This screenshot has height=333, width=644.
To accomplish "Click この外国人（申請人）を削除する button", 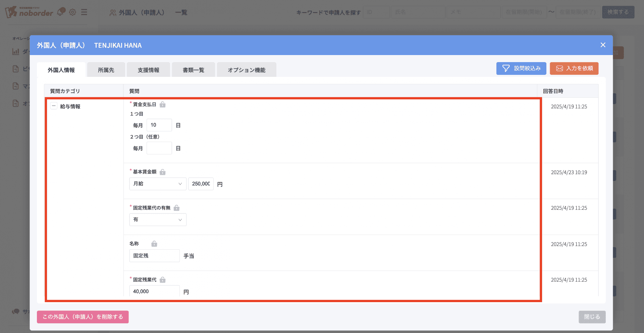I will point(83,317).
